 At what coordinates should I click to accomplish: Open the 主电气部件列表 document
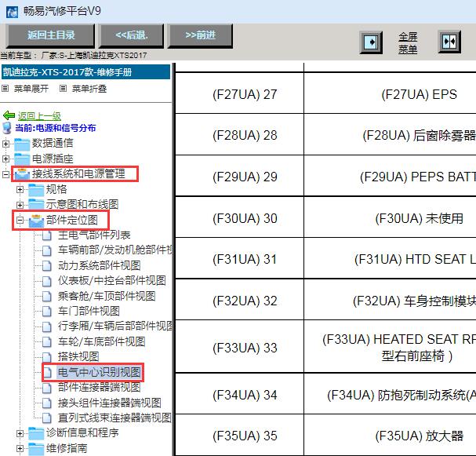(x=94, y=235)
